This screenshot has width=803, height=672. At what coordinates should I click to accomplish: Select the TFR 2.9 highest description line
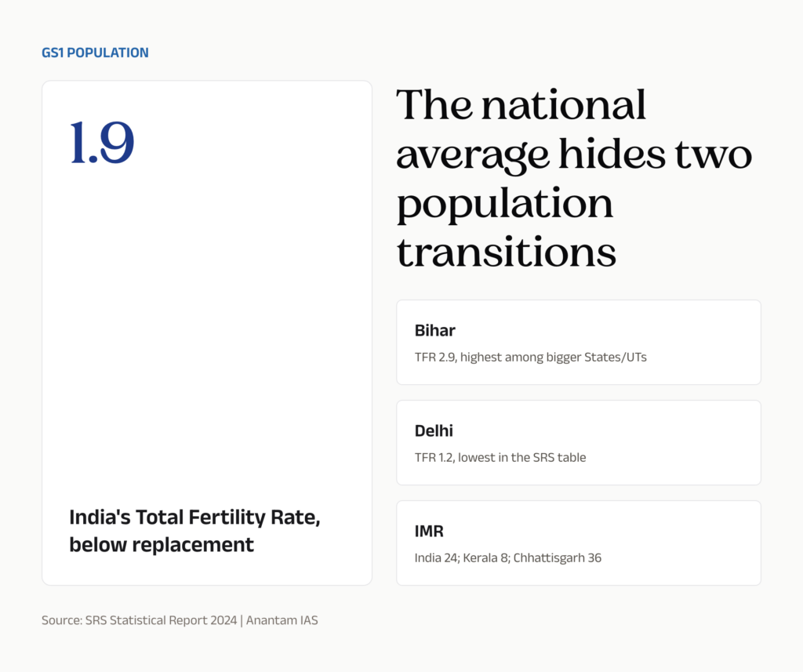coord(531,357)
